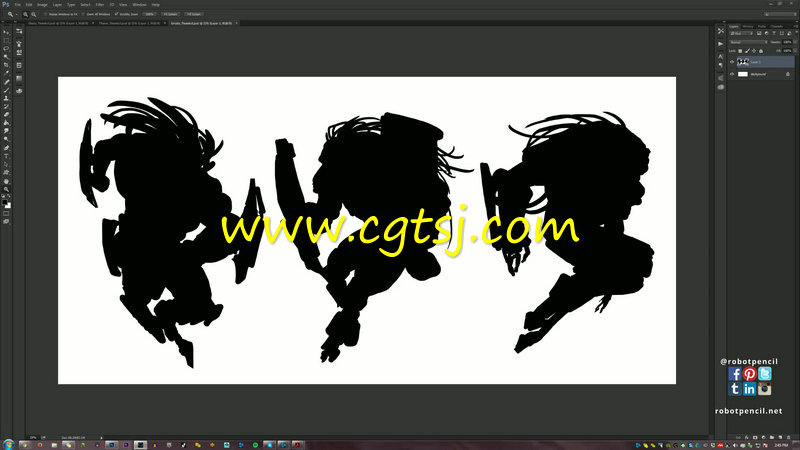Toggle Resize Windows to Fit checkbox

45,14
